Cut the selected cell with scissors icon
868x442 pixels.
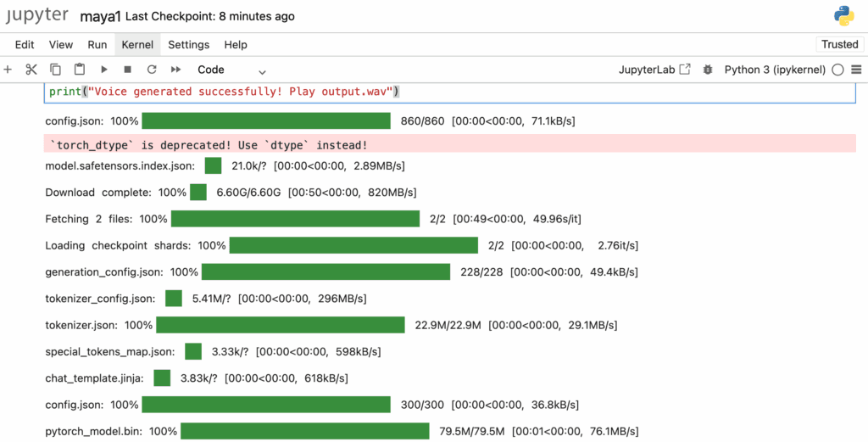(x=31, y=70)
